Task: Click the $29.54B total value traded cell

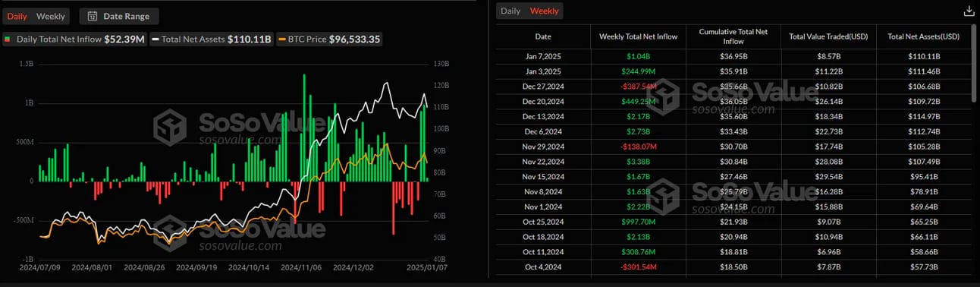Action: click(828, 177)
